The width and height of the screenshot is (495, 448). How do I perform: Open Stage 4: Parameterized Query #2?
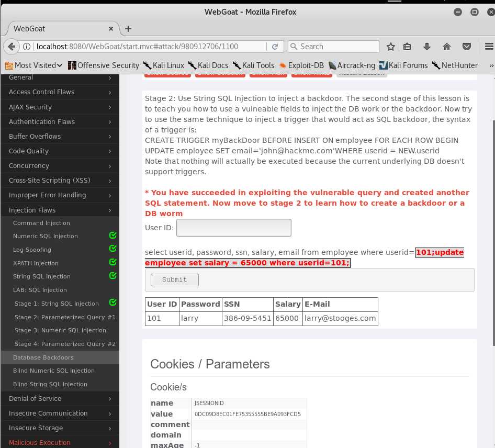click(x=65, y=344)
